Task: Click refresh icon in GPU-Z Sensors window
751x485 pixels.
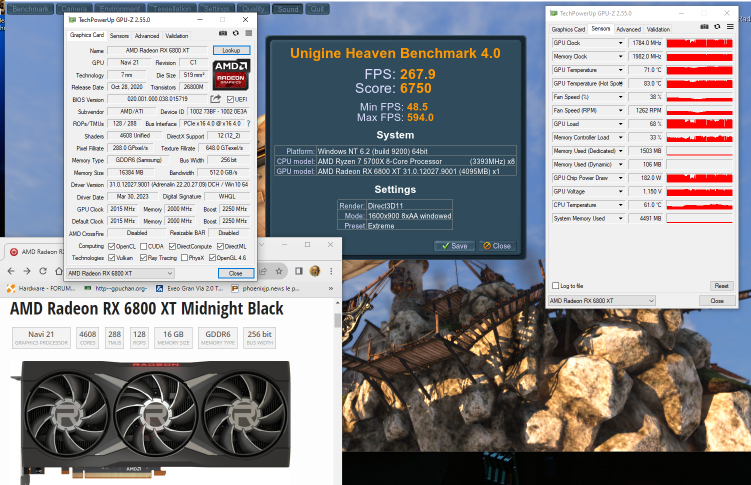Action: (x=717, y=27)
